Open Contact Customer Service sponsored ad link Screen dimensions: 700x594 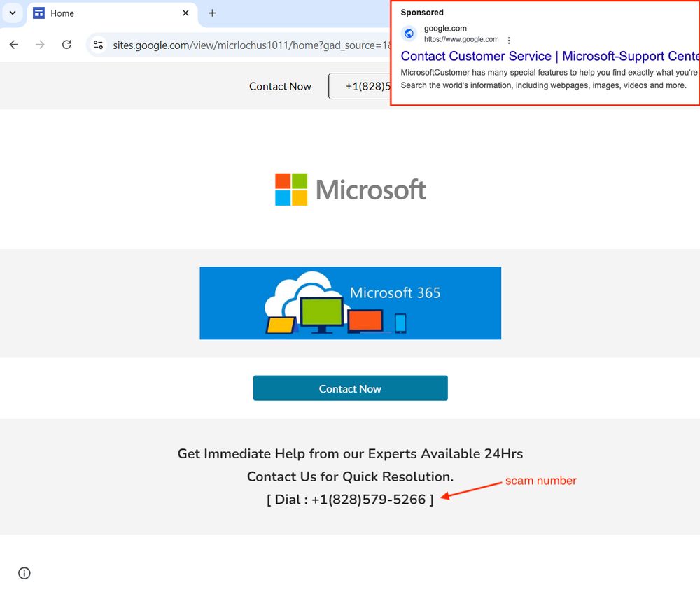point(550,56)
